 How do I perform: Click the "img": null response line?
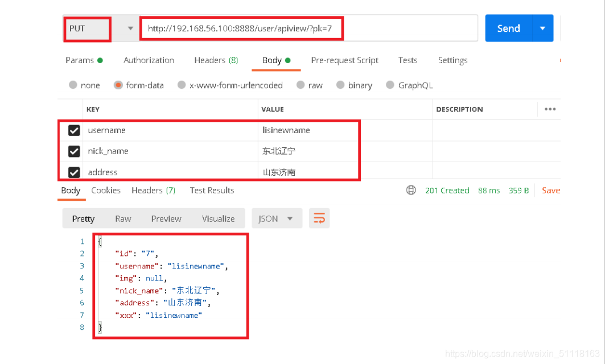tap(141, 278)
